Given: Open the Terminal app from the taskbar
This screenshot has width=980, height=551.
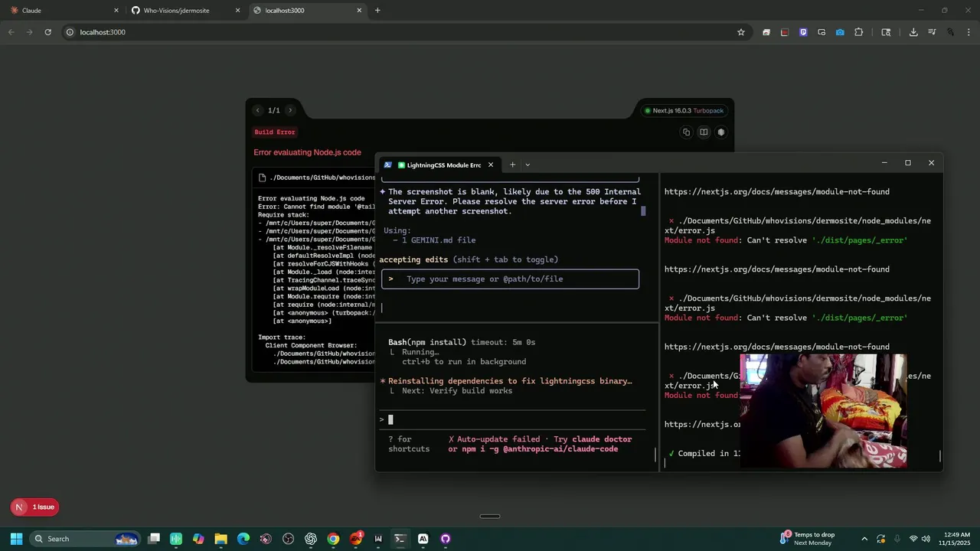Looking at the screenshot, I should (x=400, y=539).
